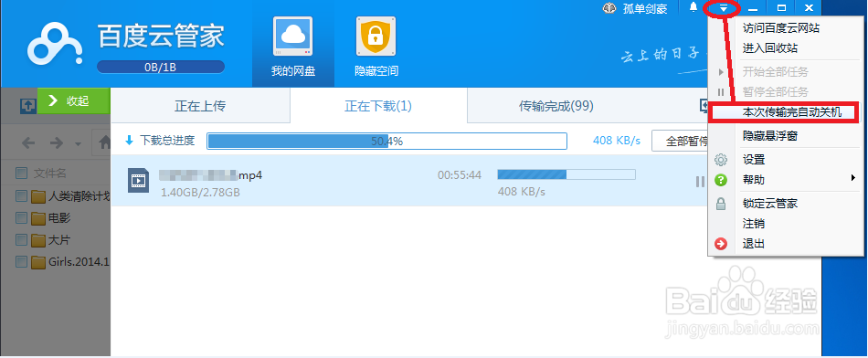
Task: Click the total speed 408 KB/s
Action: click(x=617, y=141)
